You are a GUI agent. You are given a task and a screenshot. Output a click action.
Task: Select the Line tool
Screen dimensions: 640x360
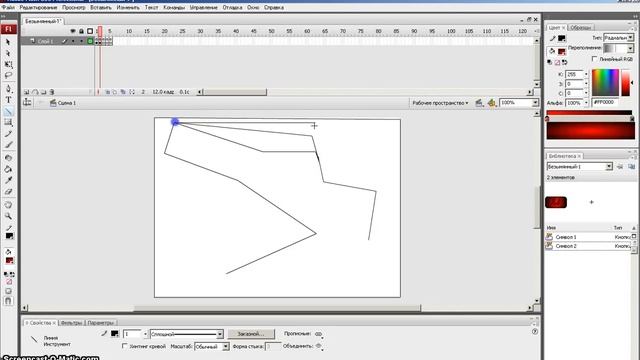click(x=8, y=111)
